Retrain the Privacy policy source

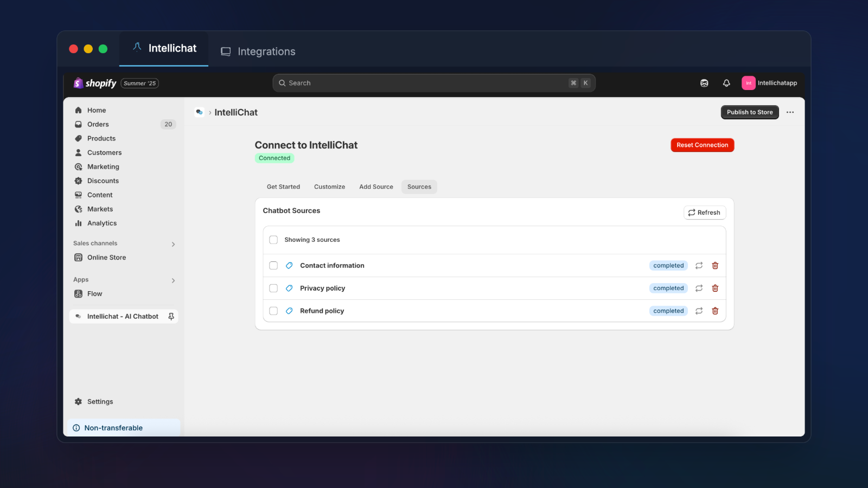699,288
